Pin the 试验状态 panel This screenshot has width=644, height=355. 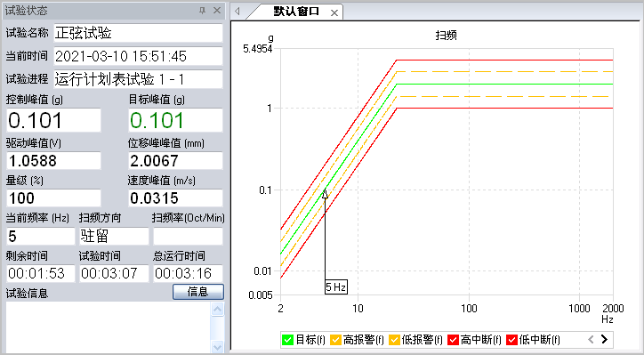point(202,11)
